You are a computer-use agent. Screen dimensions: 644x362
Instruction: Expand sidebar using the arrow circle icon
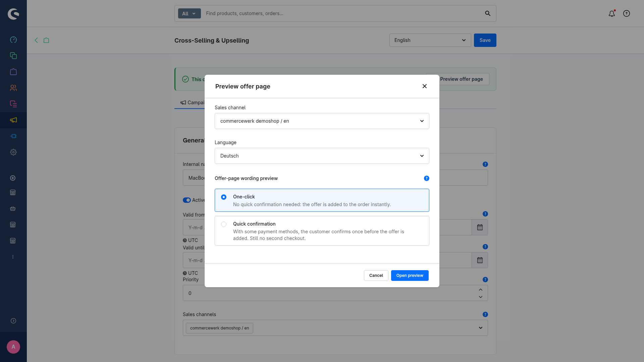(13, 321)
